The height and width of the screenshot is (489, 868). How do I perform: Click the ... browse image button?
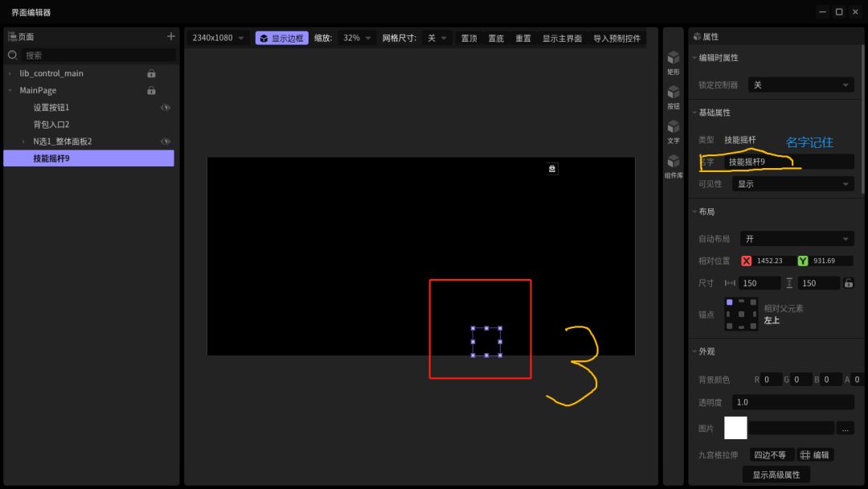[x=845, y=428]
